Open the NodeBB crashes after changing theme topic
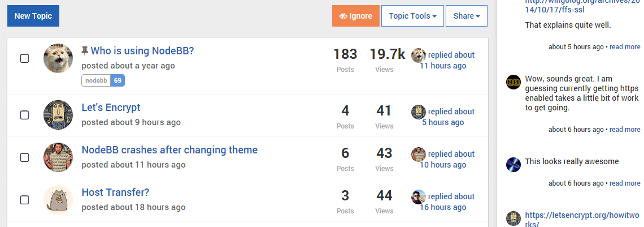 [169, 150]
